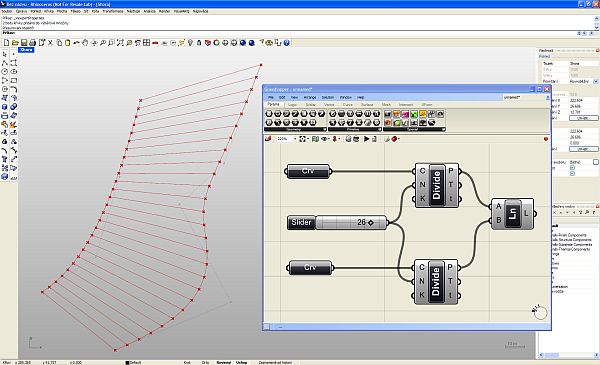
Task: Toggle Zaznamenávat historii in status bar
Action: click(x=276, y=362)
